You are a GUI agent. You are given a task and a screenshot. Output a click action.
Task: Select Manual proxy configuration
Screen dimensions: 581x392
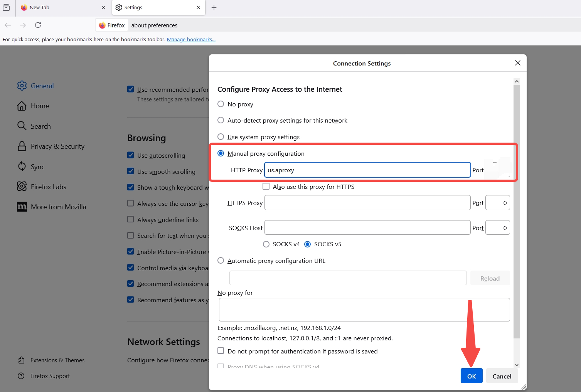click(221, 153)
